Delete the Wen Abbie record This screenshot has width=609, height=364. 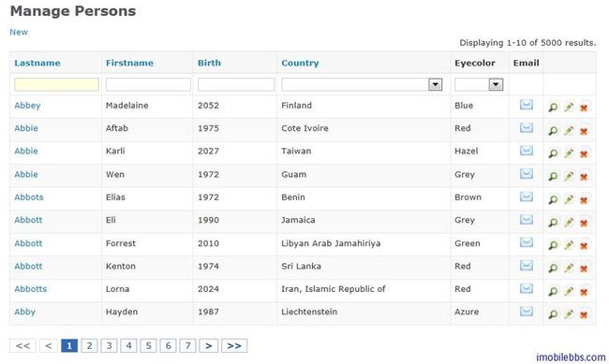tap(584, 177)
